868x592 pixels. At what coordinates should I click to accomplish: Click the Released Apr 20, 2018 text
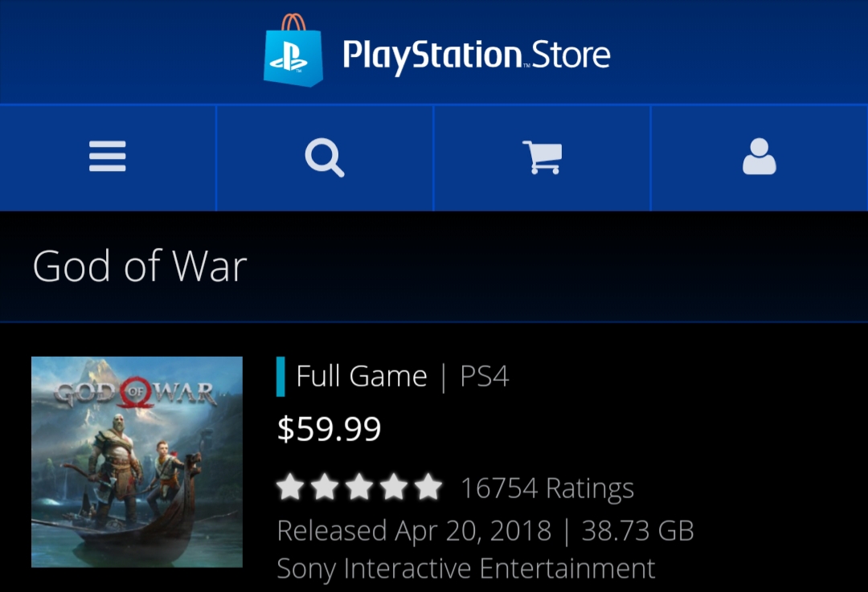click(x=414, y=531)
